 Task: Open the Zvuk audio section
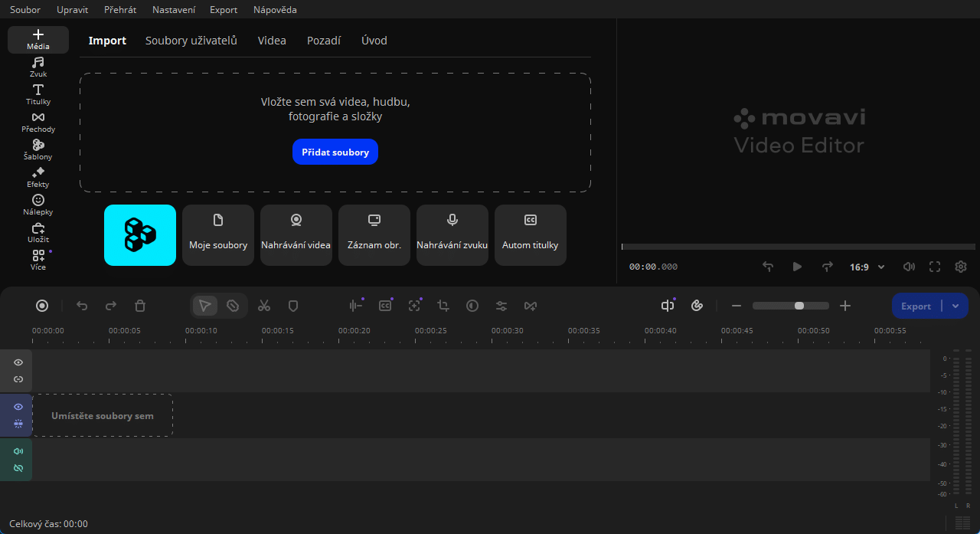pos(38,67)
